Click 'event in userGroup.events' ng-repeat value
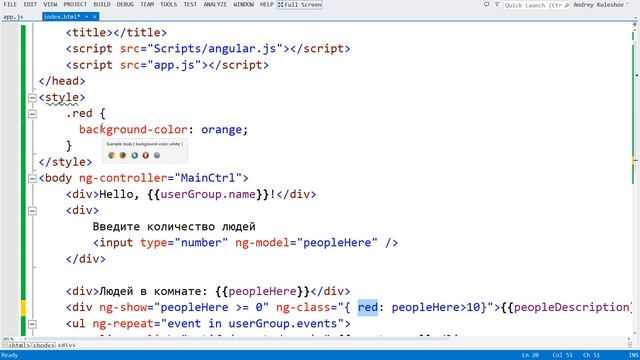Image resolution: width=640 pixels, height=360 pixels. 252,324
